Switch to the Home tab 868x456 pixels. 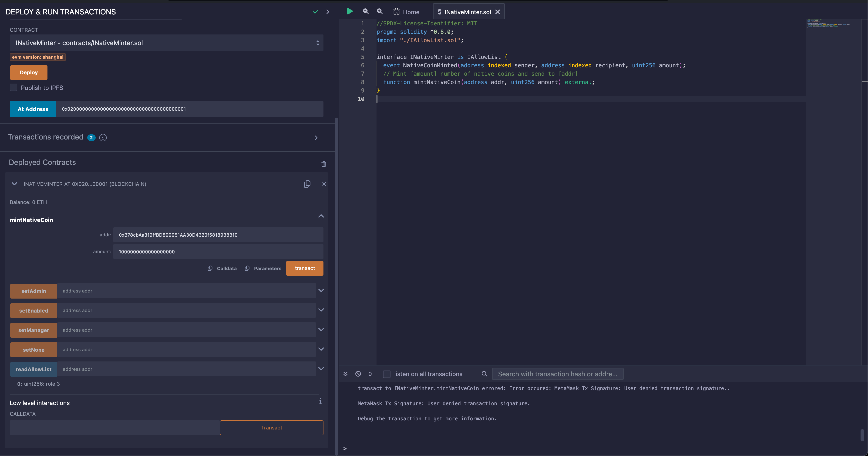406,12
